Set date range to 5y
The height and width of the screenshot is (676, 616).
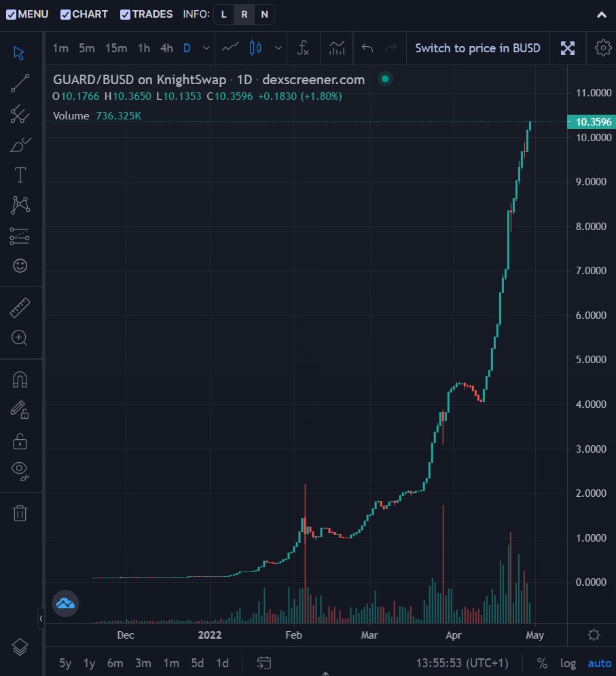pyautogui.click(x=65, y=662)
